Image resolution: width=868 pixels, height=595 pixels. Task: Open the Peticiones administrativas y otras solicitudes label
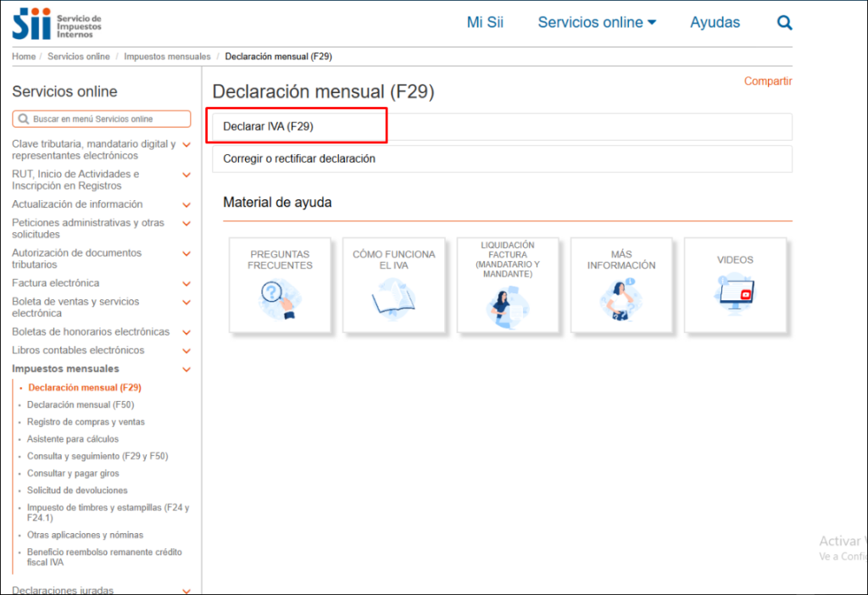(x=88, y=228)
